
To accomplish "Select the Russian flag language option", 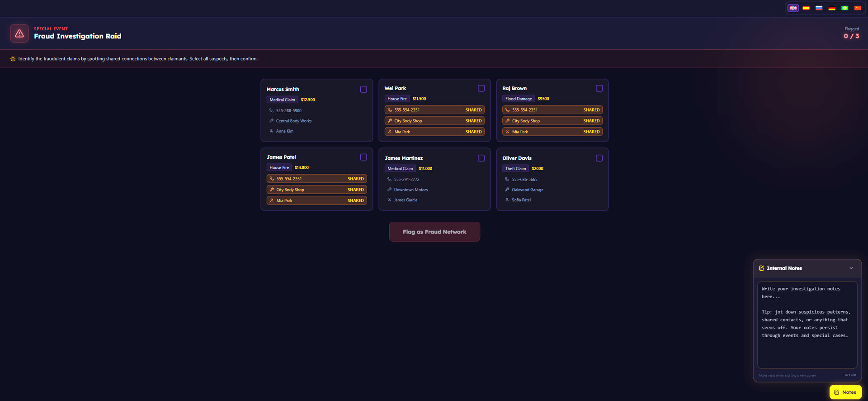I will (819, 8).
